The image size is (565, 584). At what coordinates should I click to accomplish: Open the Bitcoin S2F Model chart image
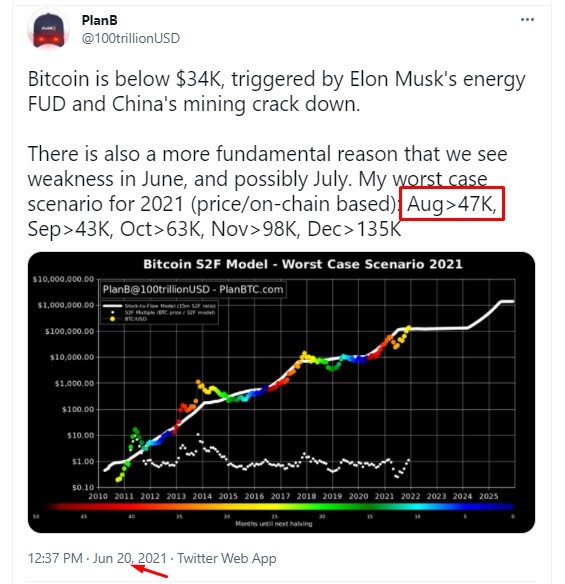point(282,392)
